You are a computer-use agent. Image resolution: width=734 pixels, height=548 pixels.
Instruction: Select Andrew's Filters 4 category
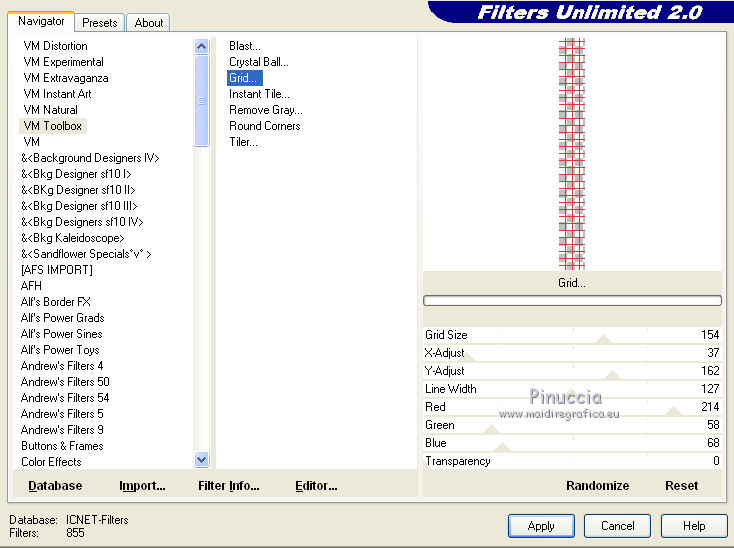coord(62,365)
